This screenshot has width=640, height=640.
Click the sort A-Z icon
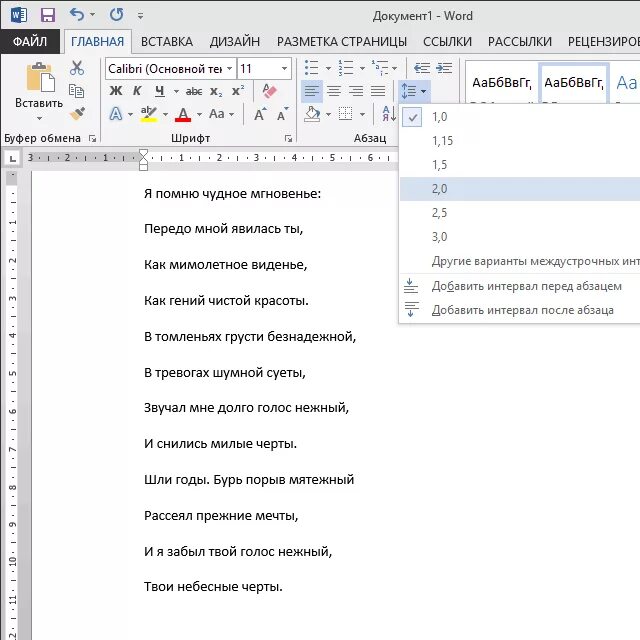[x=389, y=114]
